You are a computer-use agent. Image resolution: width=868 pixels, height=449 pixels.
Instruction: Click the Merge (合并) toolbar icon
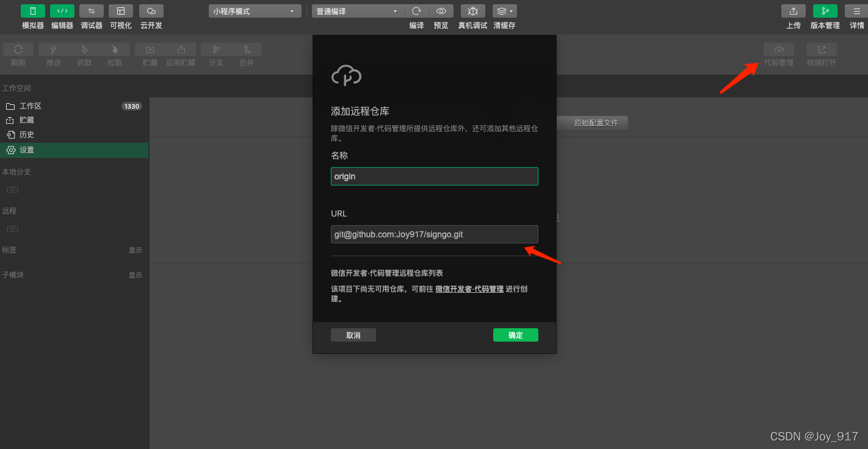pyautogui.click(x=247, y=49)
